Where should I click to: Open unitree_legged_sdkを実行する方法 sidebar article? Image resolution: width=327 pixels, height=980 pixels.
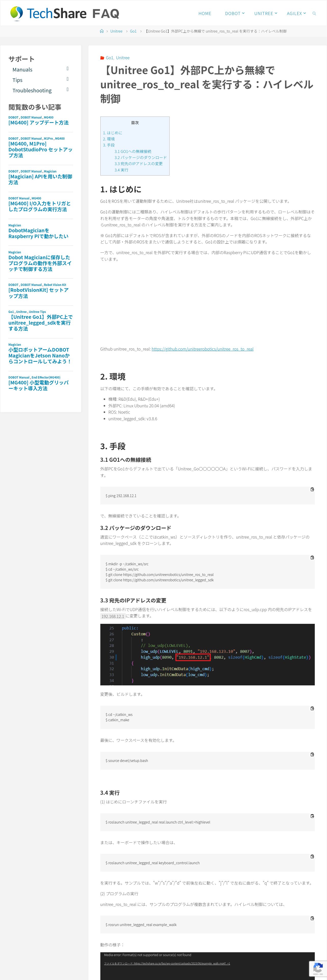(x=40, y=323)
